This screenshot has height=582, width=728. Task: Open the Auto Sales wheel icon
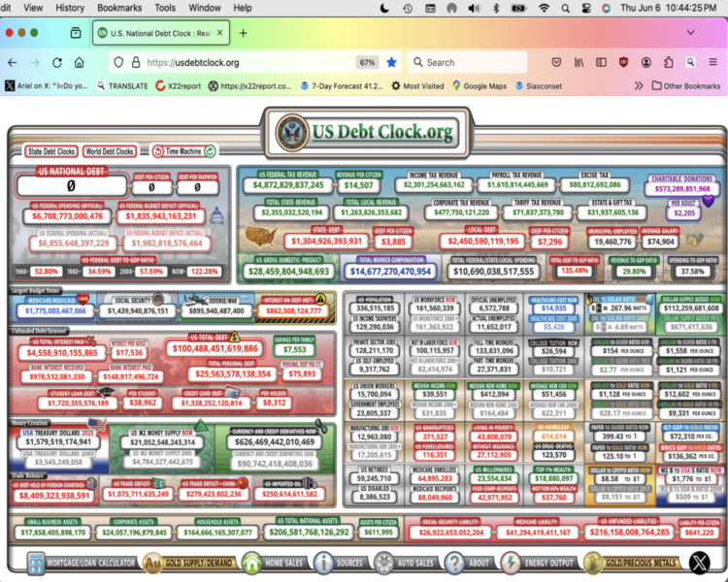point(384,564)
